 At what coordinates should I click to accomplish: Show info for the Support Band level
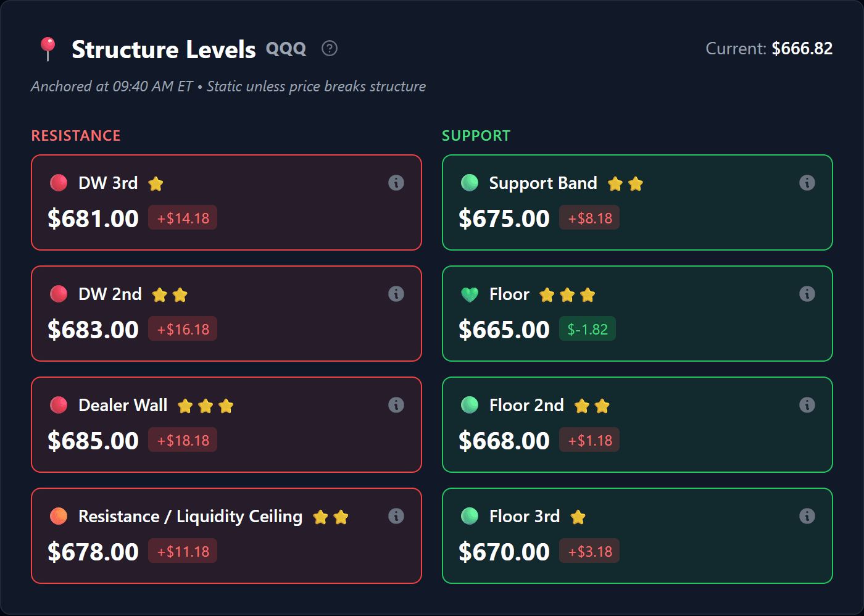click(807, 183)
